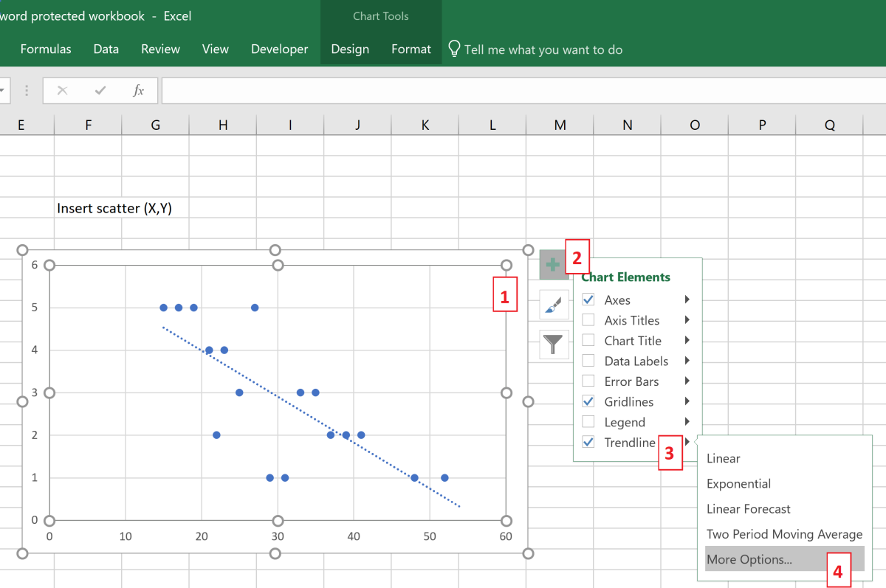Click the Chart Elements plus icon
This screenshot has width=886, height=588.
[x=553, y=265]
